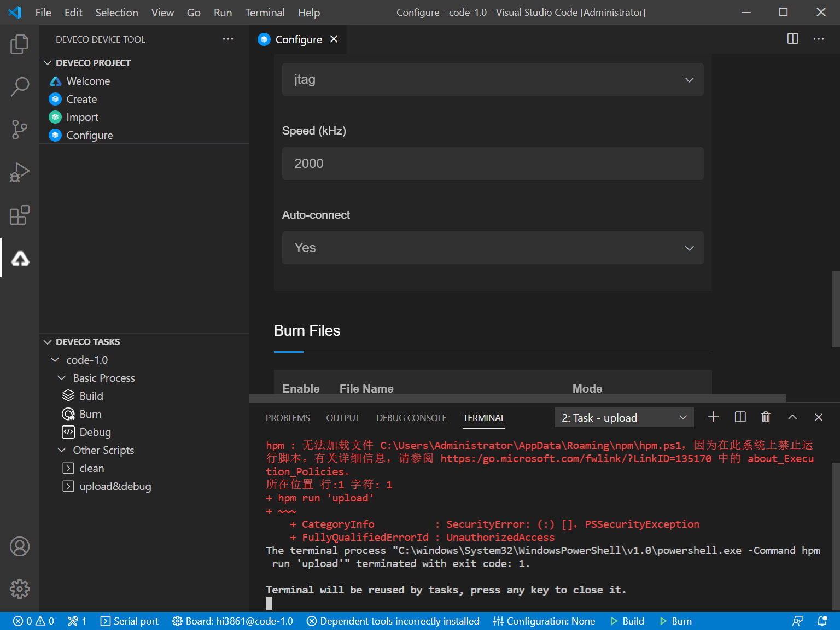This screenshot has height=630, width=840.
Task: Open Welcome in DevEco Project
Action: tap(88, 81)
